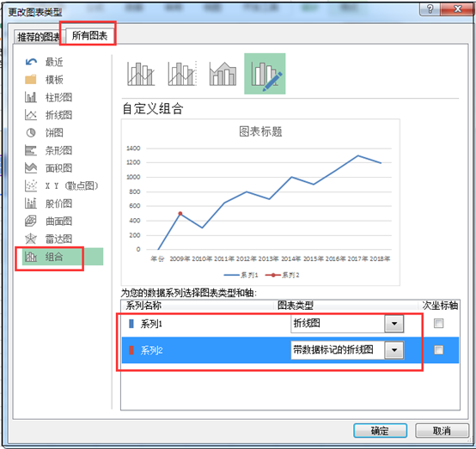Screen dimensions: 476x449
Task: Click the 图表标题 text in preview
Action: pos(260,131)
